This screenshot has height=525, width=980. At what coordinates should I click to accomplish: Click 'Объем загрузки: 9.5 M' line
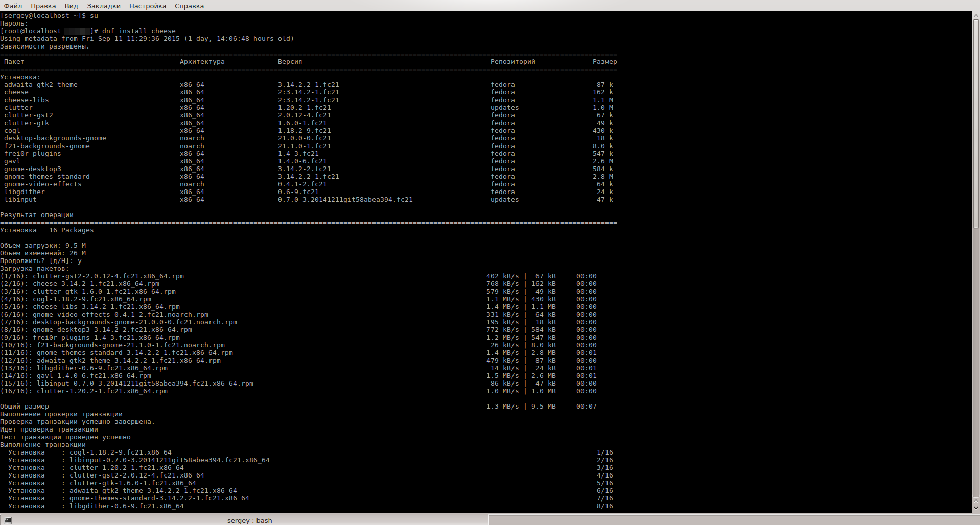coord(43,246)
